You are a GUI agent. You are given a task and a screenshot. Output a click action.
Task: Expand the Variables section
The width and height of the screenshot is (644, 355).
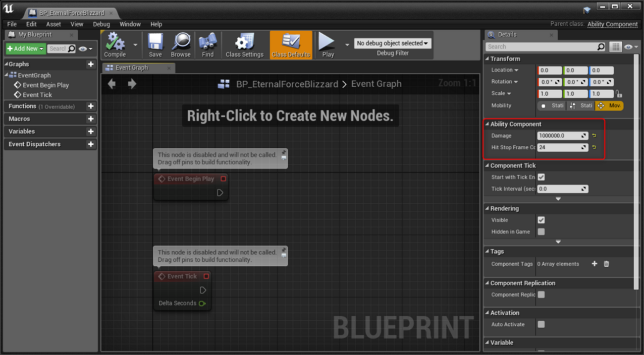(22, 131)
